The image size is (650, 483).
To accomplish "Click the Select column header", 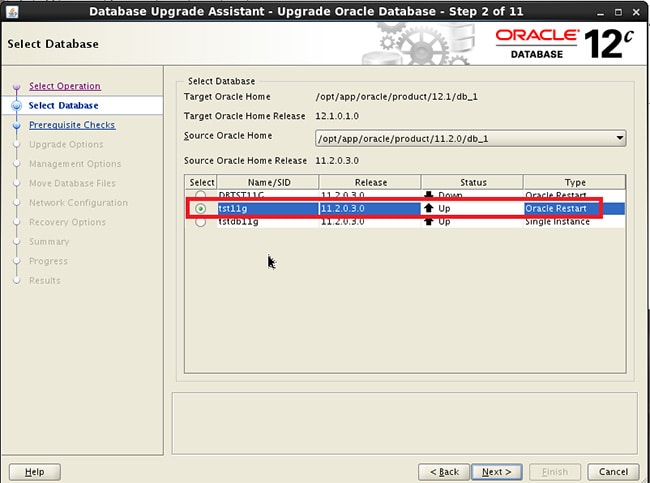I will (201, 182).
